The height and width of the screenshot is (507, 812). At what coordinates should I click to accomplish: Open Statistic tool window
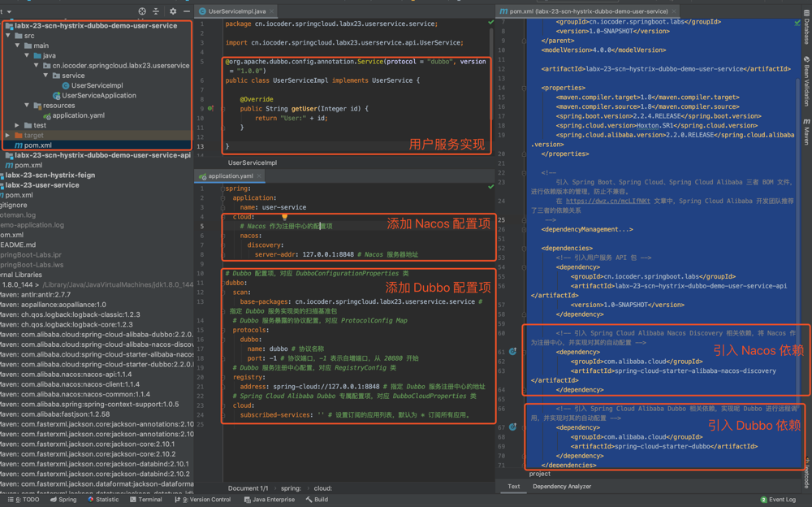(x=103, y=500)
